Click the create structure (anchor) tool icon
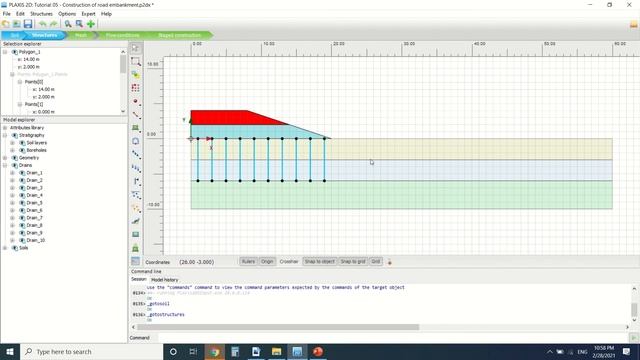 pos(136,181)
